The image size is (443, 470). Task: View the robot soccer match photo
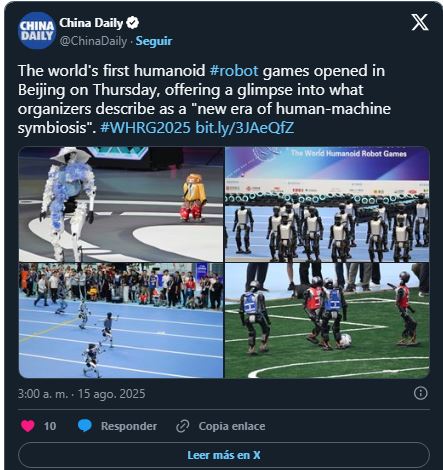327,320
